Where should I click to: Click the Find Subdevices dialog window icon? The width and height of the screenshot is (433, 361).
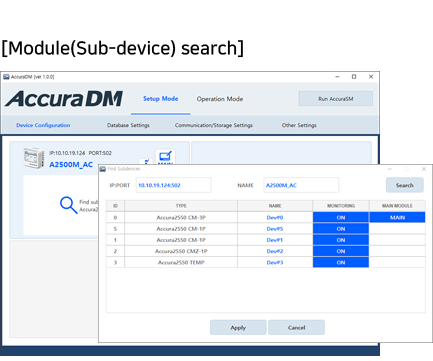coord(103,169)
